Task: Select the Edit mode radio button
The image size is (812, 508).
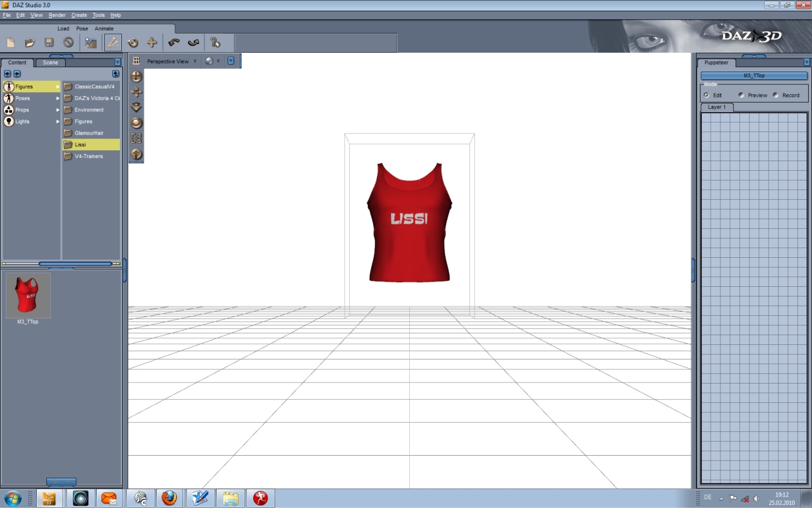Action: coord(706,95)
